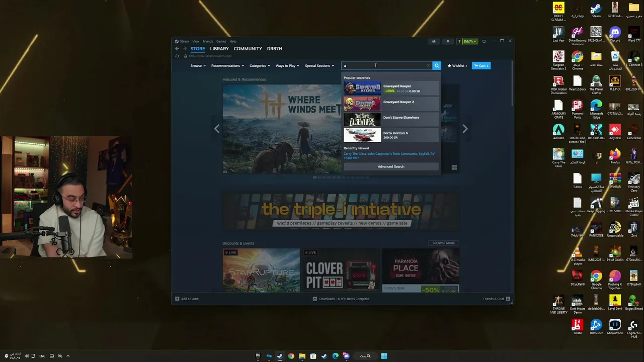This screenshot has height=362, width=644.
Task: Select the Level Devil desktop icon
Action: click(615, 302)
